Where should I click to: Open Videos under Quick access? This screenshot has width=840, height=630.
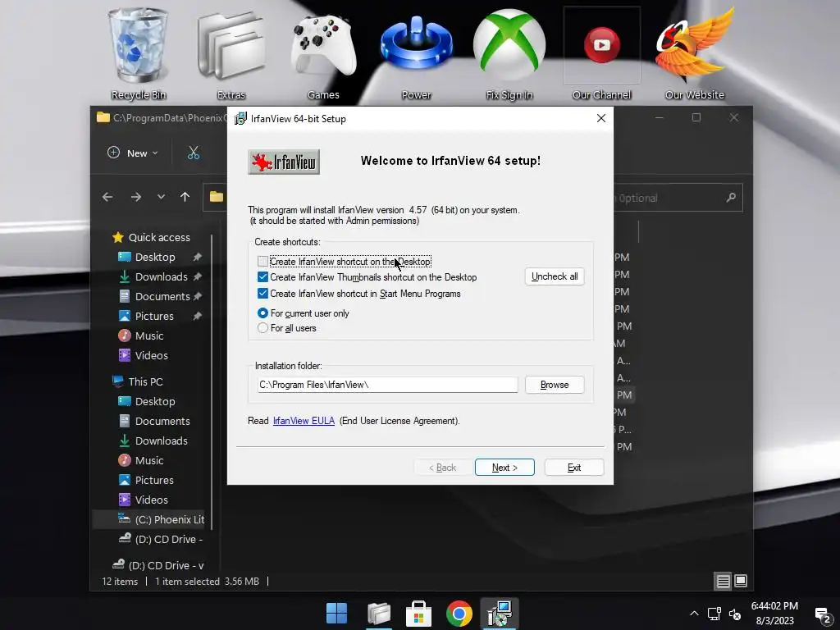[151, 355]
